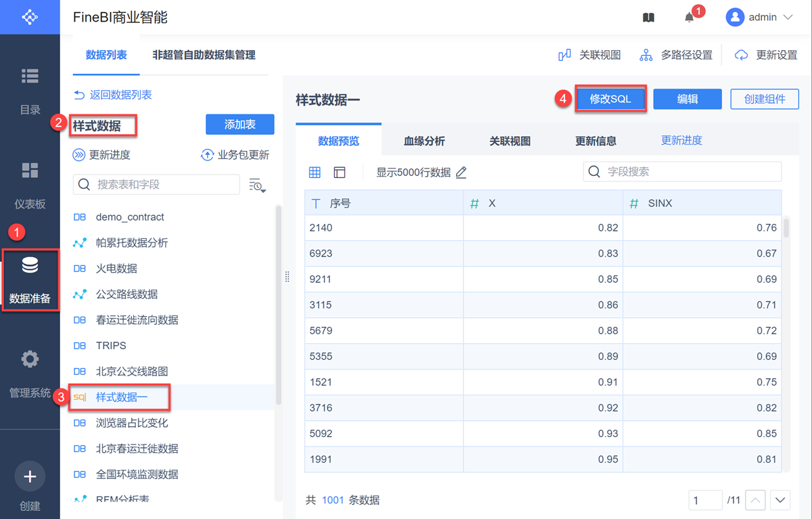Open the 非超管自助数据集管理 tab
The height and width of the screenshot is (519, 812).
(x=204, y=55)
